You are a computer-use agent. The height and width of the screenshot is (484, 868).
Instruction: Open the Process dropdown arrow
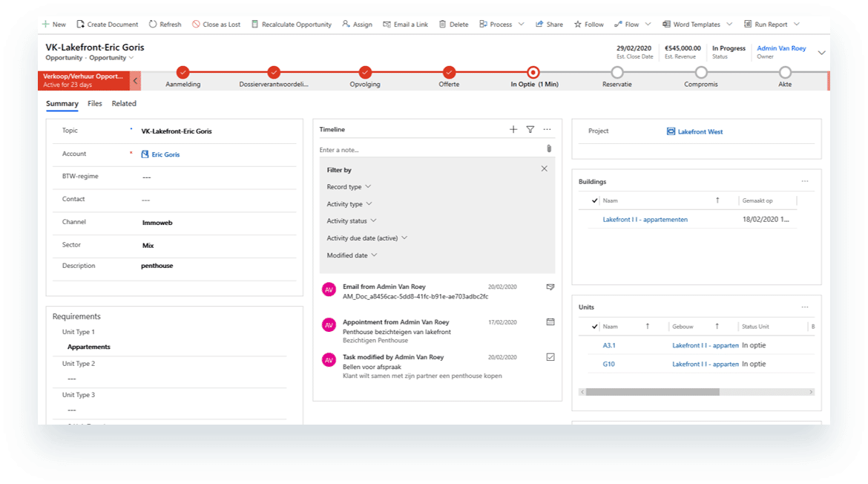tap(521, 24)
